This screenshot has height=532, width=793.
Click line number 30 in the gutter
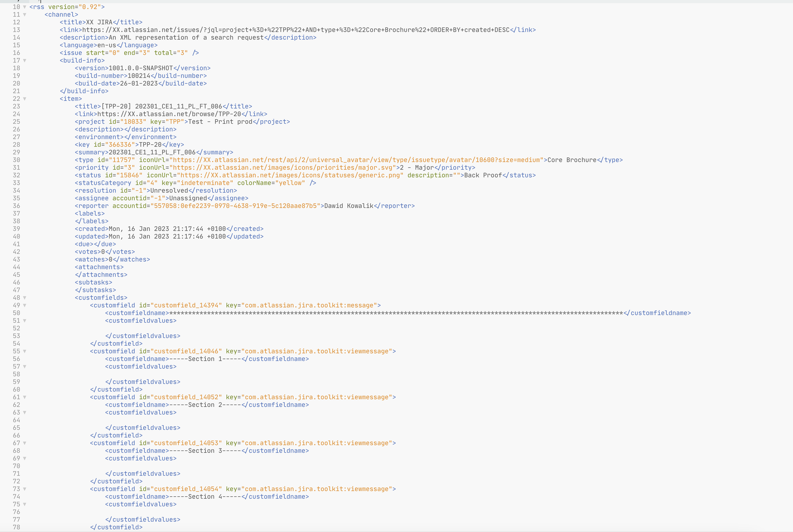16,160
